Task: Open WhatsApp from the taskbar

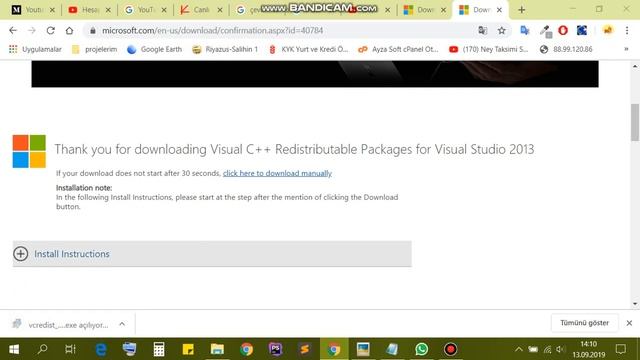Action: [421, 349]
